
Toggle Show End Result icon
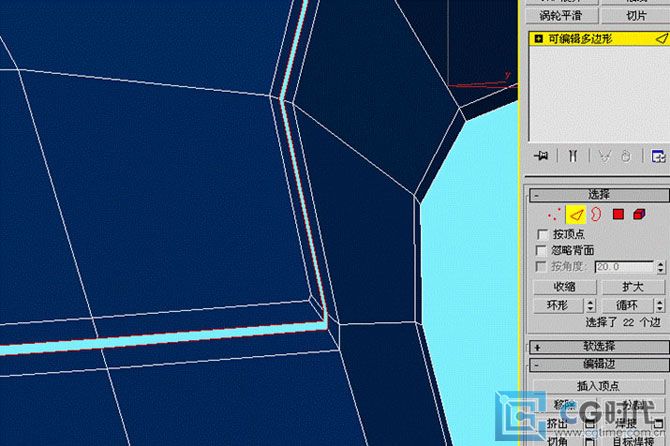[573, 156]
